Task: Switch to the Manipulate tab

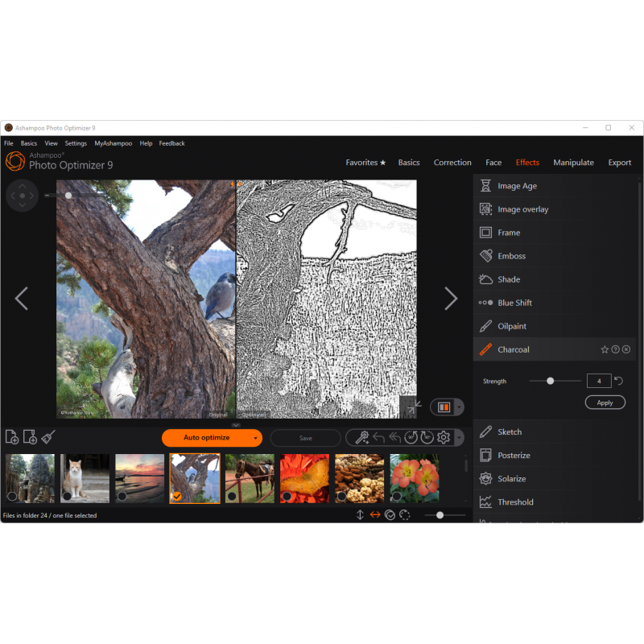Action: (x=573, y=163)
